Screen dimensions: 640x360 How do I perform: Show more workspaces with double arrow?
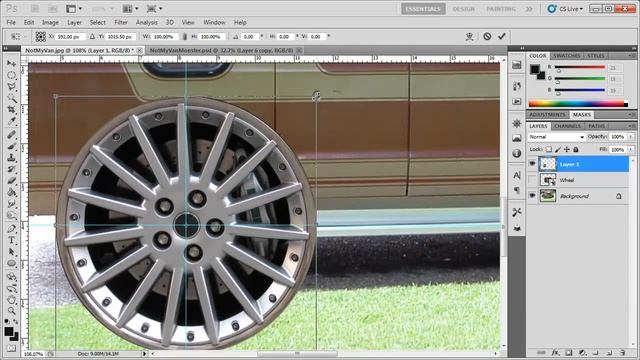point(529,9)
